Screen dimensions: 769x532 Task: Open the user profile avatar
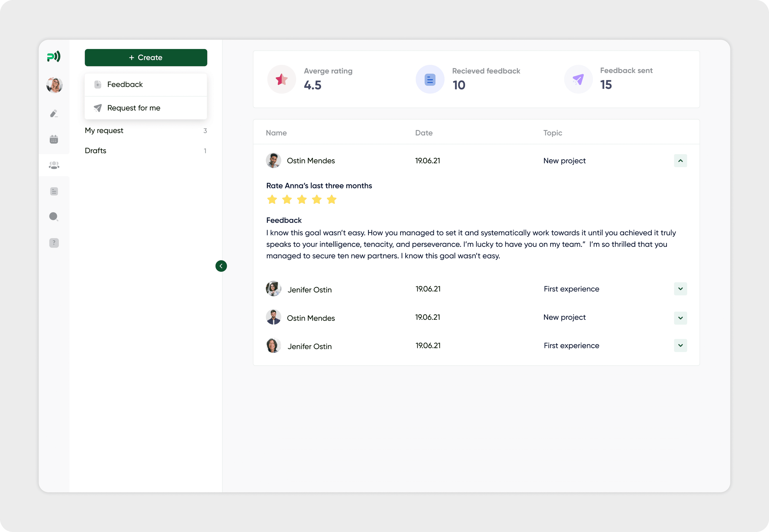click(x=54, y=85)
